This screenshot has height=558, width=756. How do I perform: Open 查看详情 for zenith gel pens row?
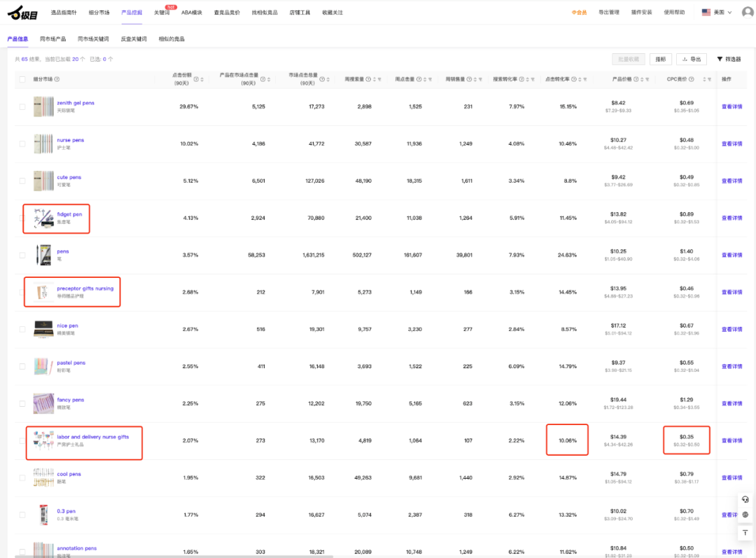click(732, 106)
